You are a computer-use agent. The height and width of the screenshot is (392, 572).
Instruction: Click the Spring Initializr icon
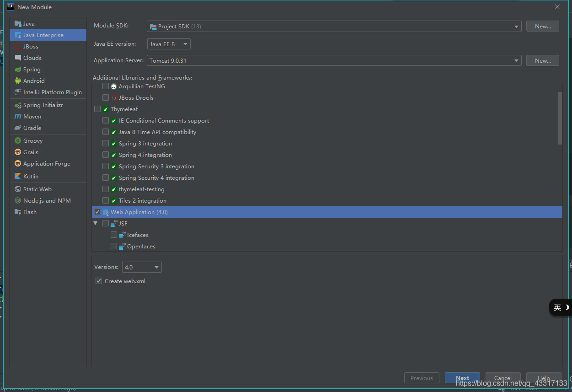coord(18,105)
